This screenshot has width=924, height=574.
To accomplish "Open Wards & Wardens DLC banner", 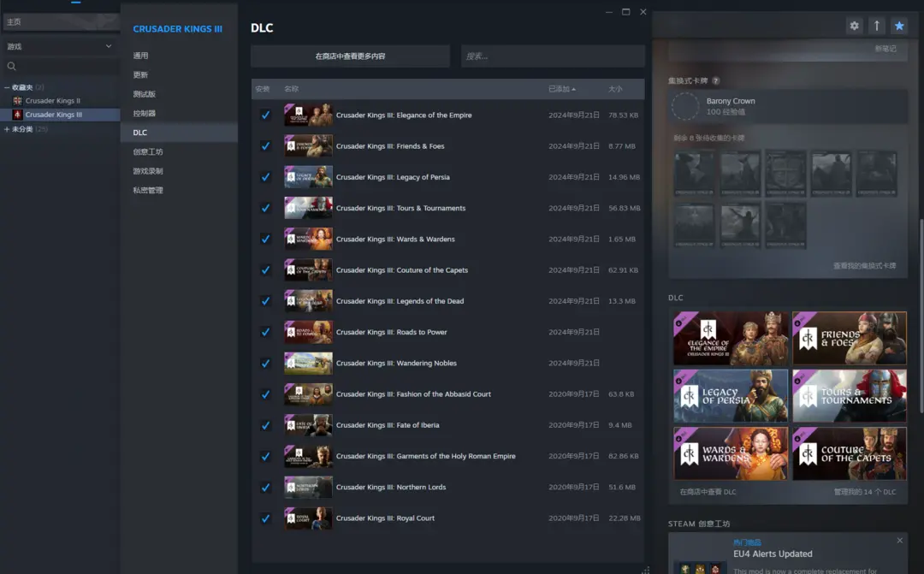I will tap(730, 453).
